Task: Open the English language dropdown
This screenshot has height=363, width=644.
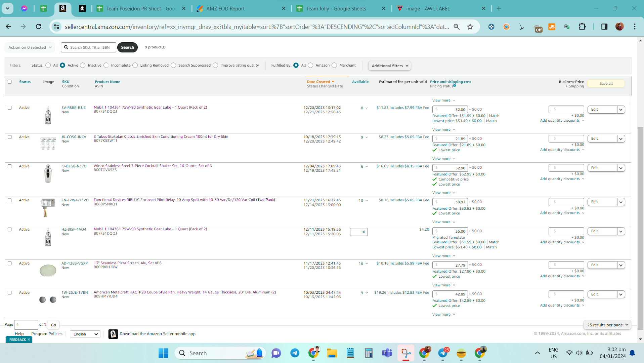Action: click(x=85, y=334)
